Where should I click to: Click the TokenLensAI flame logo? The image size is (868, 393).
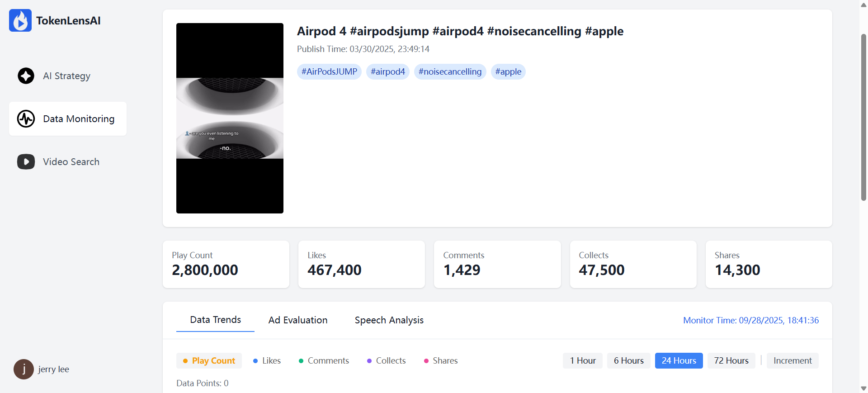click(x=20, y=20)
